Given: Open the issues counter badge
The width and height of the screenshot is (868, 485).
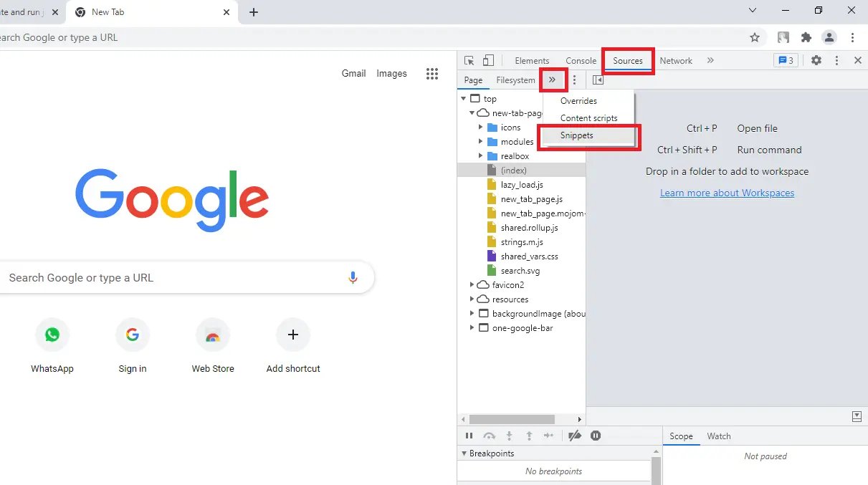Looking at the screenshot, I should pos(786,61).
